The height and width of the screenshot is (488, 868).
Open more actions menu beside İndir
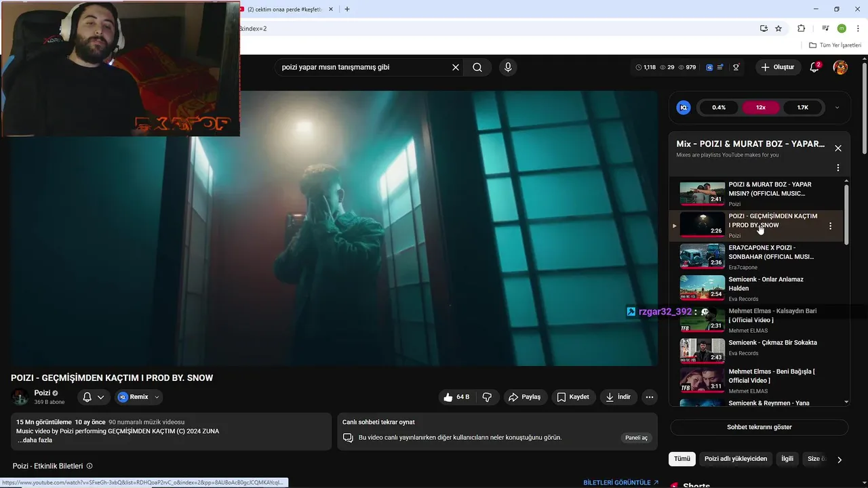(x=650, y=397)
